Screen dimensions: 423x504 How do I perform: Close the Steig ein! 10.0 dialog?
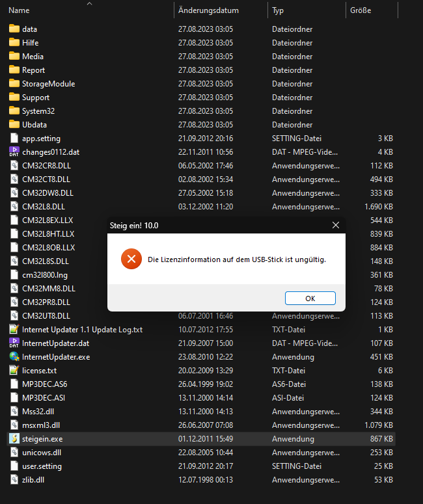tap(336, 225)
